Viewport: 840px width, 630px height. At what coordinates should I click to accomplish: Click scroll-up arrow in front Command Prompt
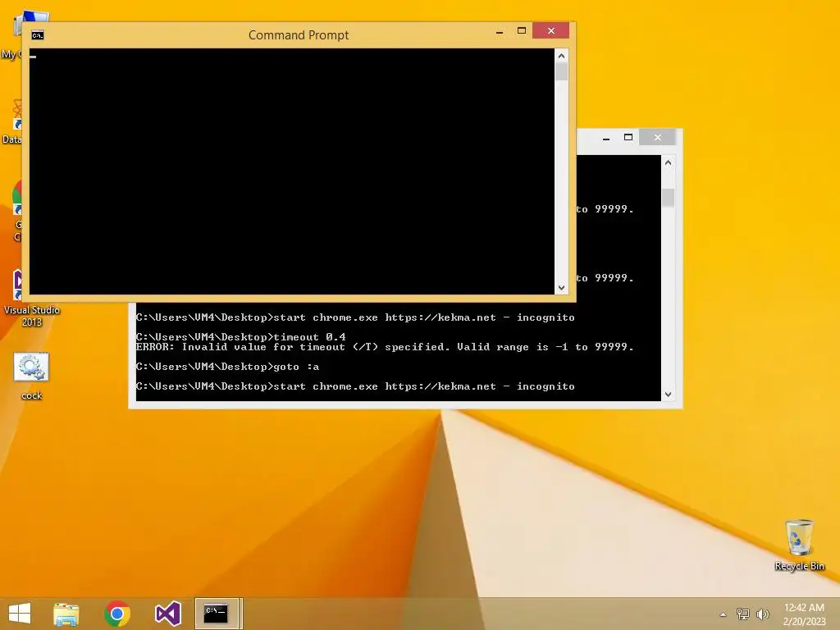tap(561, 56)
